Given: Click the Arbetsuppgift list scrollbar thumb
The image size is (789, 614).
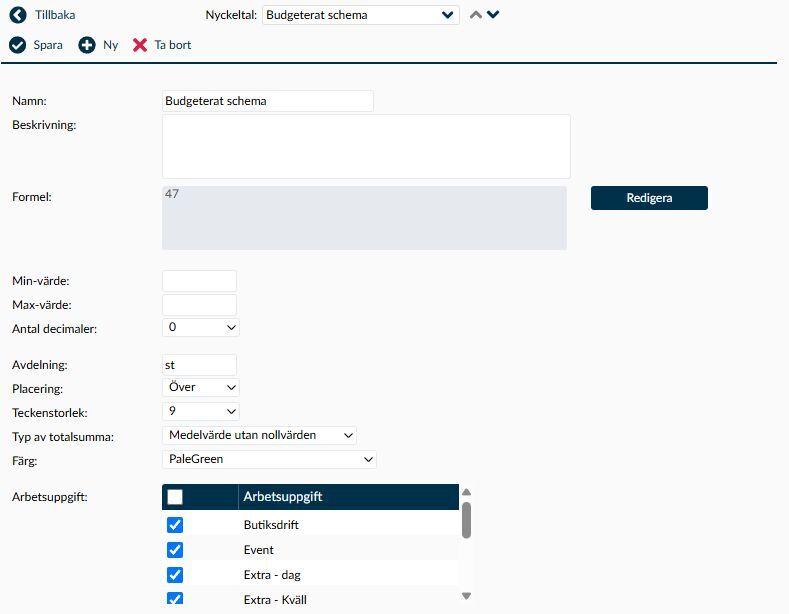Looking at the screenshot, I should pos(466,520).
